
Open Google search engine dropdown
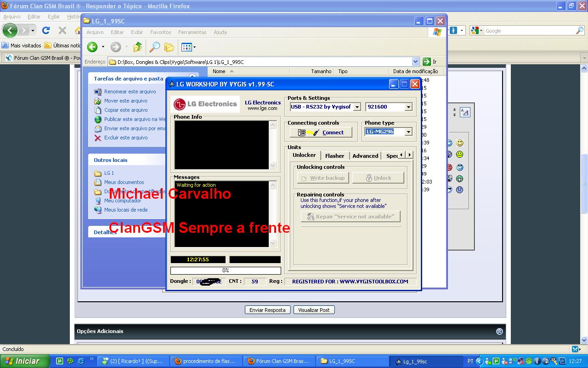(476, 31)
